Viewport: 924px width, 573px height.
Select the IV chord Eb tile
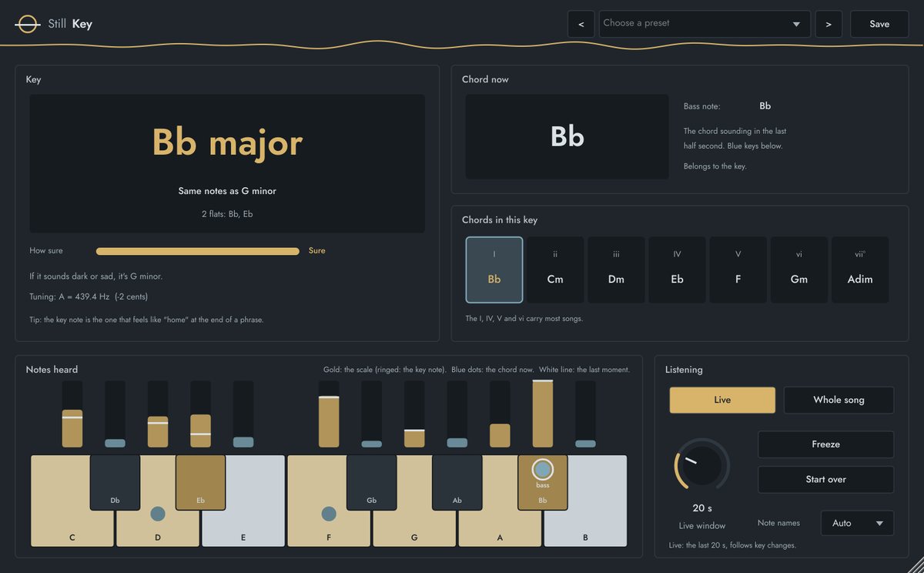pyautogui.click(x=677, y=270)
